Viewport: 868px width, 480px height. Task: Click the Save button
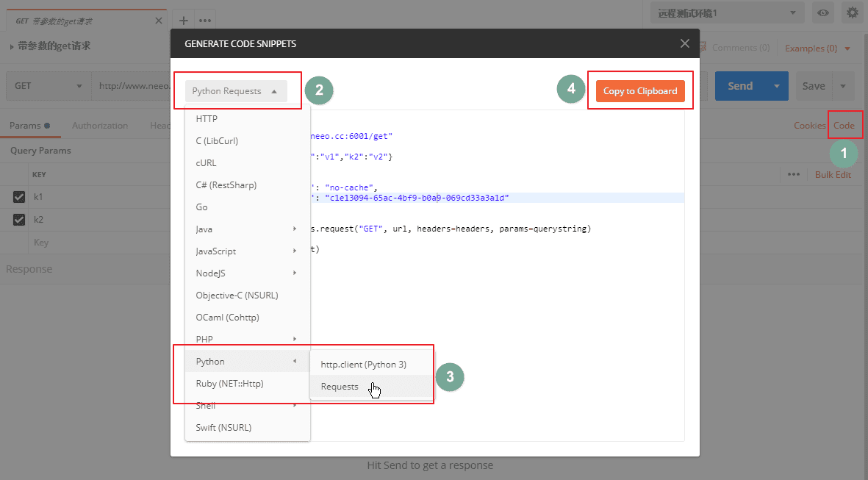pos(814,86)
